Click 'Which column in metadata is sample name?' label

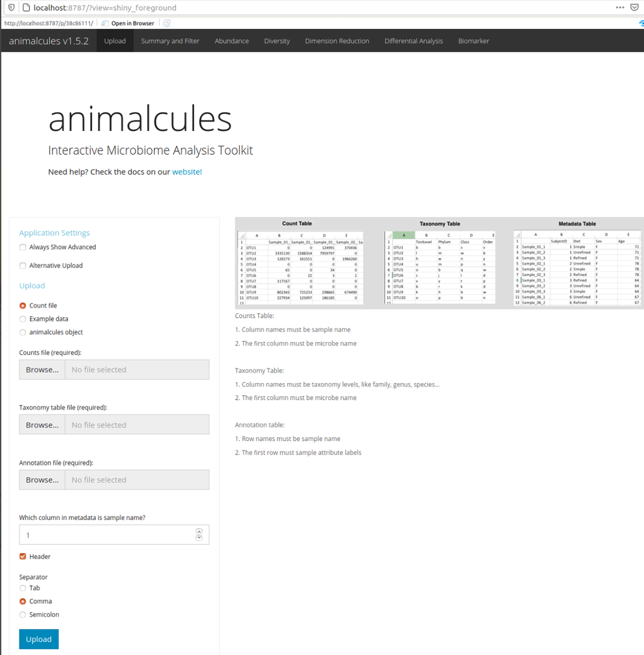[x=82, y=518]
